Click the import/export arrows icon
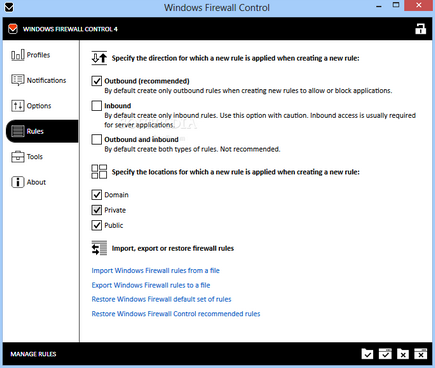The width and height of the screenshot is (435, 368). (x=99, y=248)
